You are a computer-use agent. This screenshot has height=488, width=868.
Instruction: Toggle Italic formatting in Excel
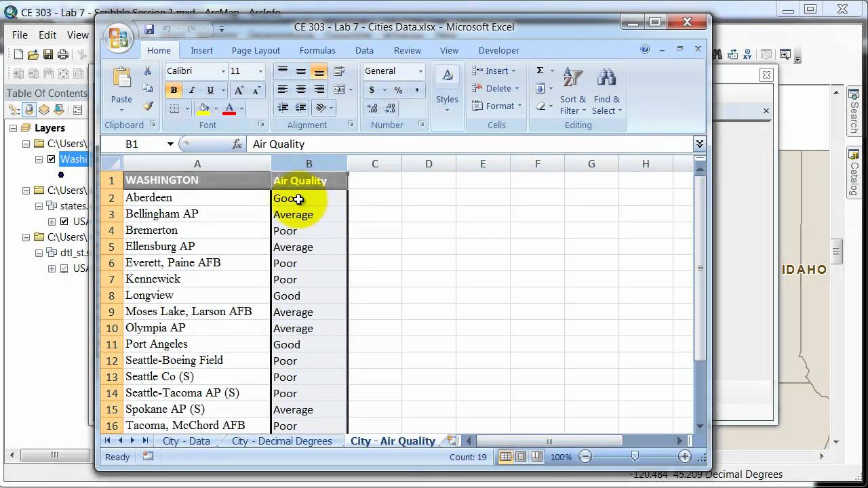(x=192, y=90)
